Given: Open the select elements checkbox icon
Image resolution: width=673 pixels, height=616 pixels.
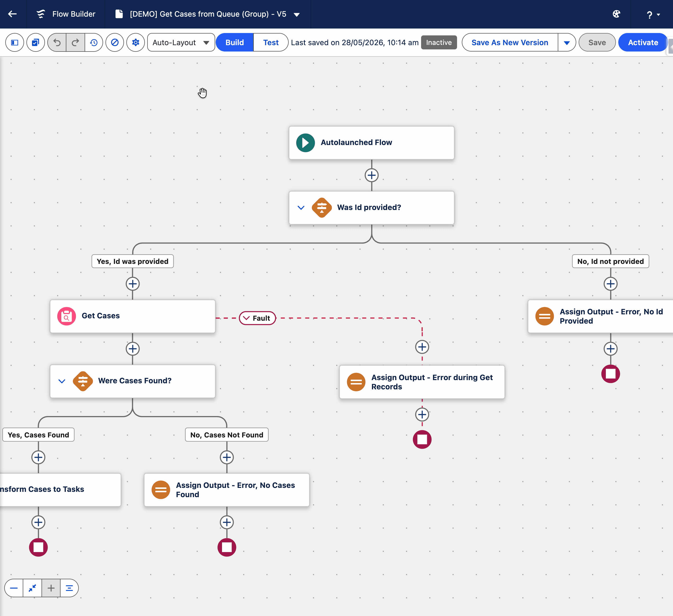Looking at the screenshot, I should [35, 42].
